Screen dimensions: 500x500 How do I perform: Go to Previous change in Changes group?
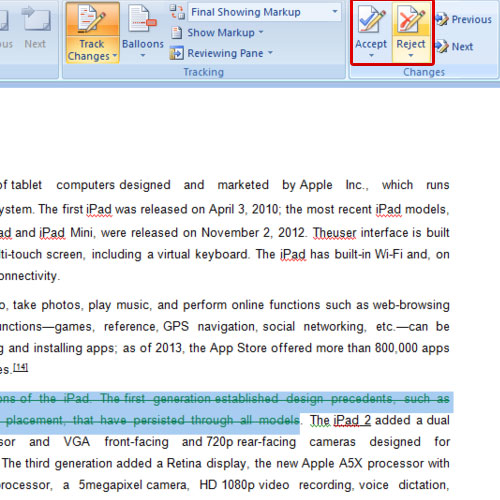tap(463, 20)
